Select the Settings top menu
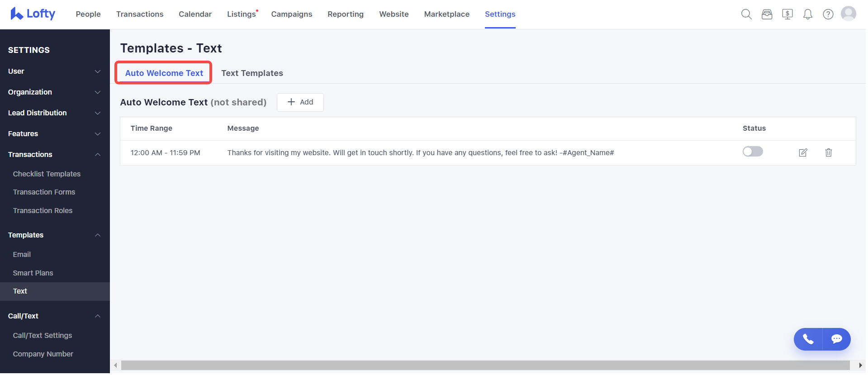868x375 pixels. 500,14
